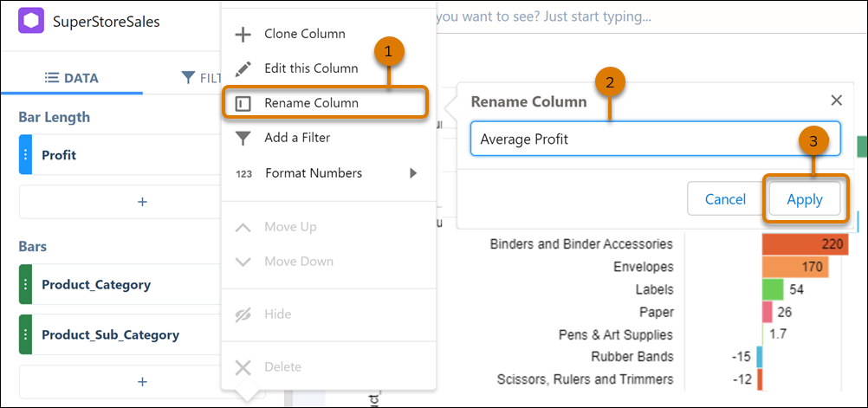Viewport: 868px width, 408px height.
Task: Close the Rename Column dialog
Action: (836, 100)
